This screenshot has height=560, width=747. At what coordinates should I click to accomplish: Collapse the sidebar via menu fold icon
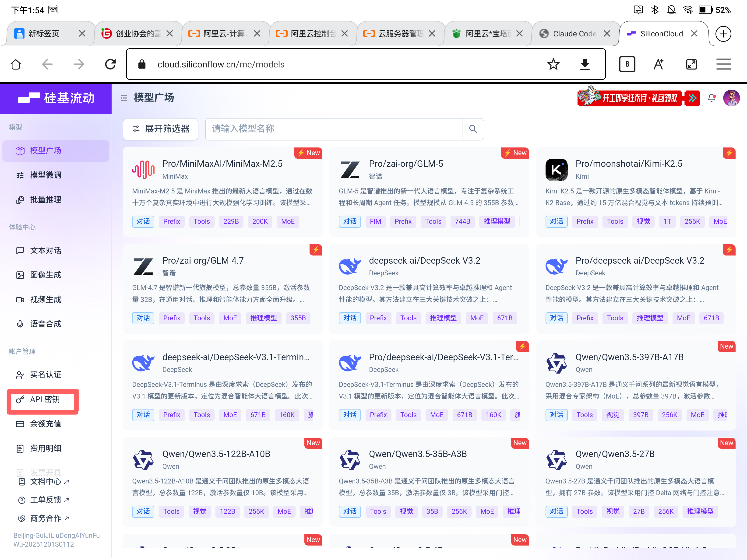click(124, 98)
